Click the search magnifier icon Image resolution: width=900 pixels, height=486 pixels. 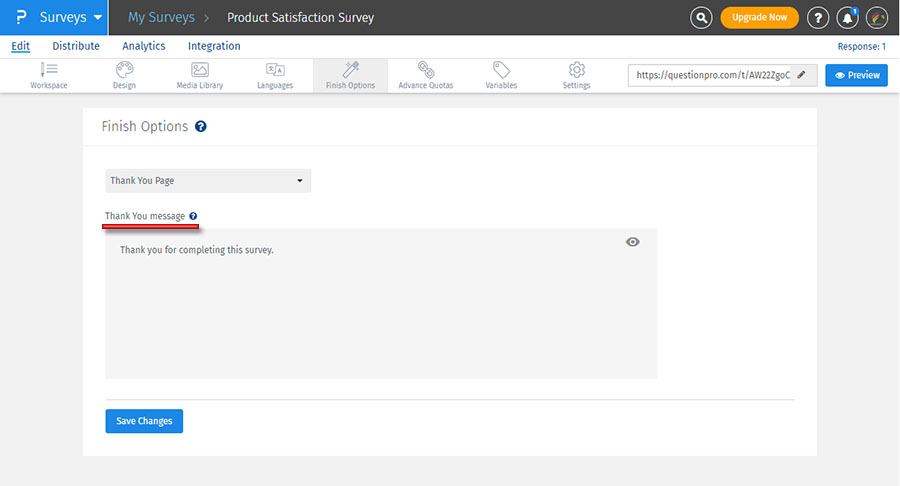click(x=702, y=17)
